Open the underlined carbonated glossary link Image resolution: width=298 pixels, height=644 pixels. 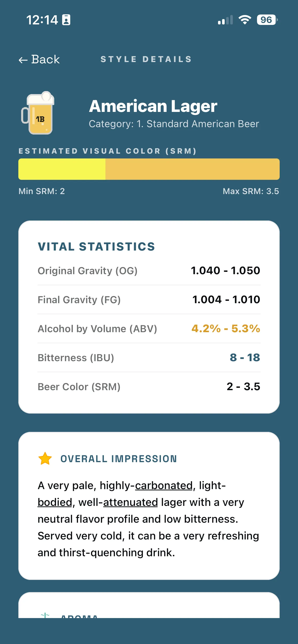pos(164,486)
